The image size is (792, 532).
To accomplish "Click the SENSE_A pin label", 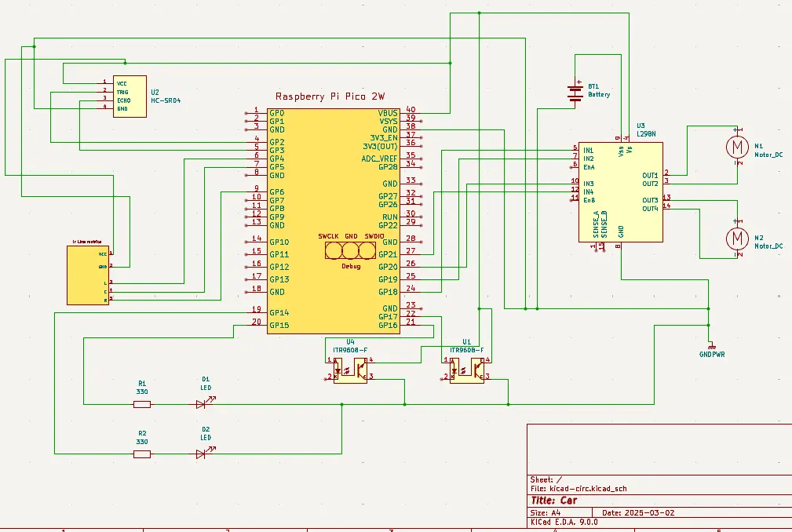I will pos(596,224).
